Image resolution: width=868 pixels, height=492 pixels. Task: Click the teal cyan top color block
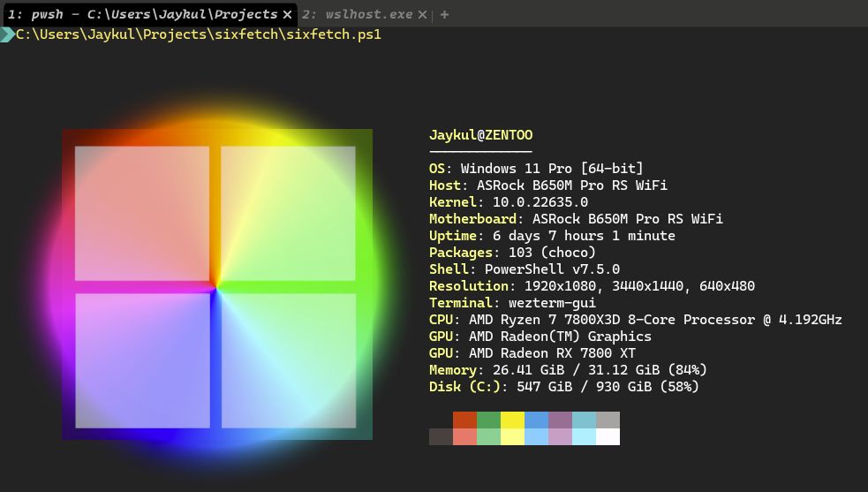click(584, 420)
